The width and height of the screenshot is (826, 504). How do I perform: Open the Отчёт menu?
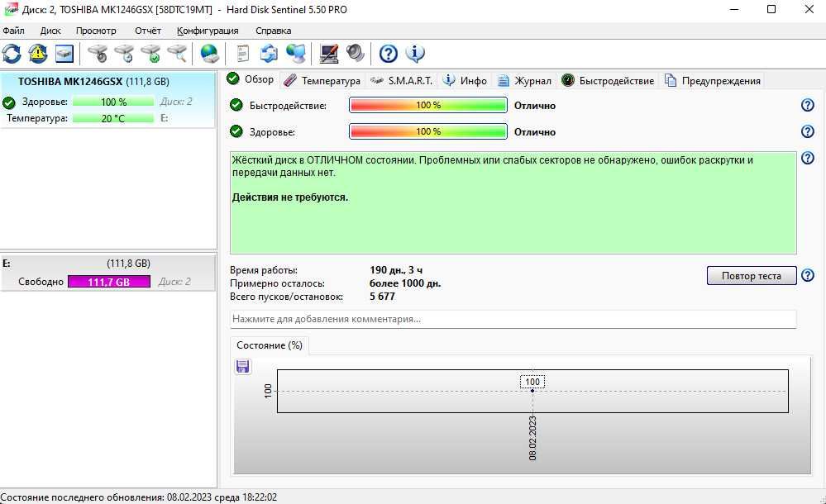point(147,31)
